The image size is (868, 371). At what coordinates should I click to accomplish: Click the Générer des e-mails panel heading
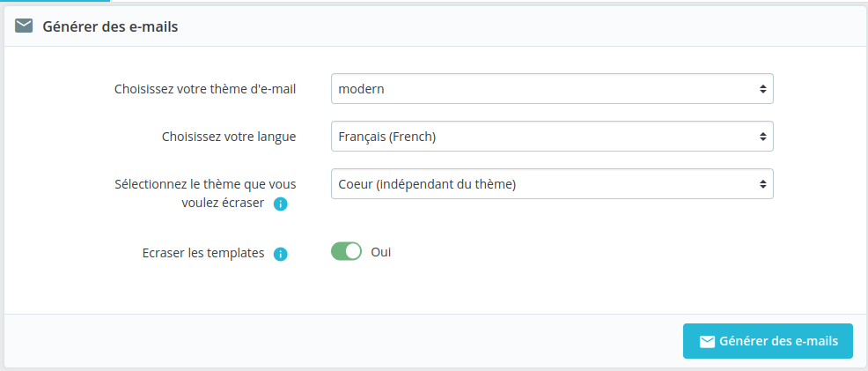coord(110,26)
